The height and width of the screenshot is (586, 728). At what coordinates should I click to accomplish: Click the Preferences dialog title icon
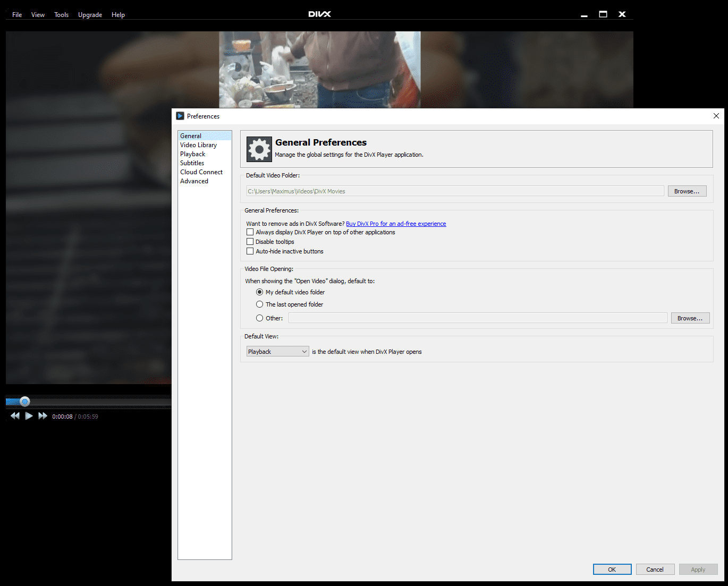pyautogui.click(x=180, y=116)
